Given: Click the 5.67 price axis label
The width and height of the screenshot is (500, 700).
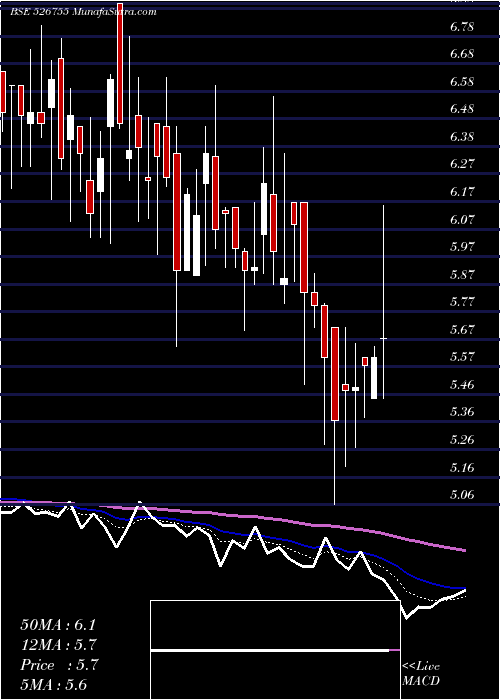Looking at the screenshot, I should pyautogui.click(x=462, y=330).
